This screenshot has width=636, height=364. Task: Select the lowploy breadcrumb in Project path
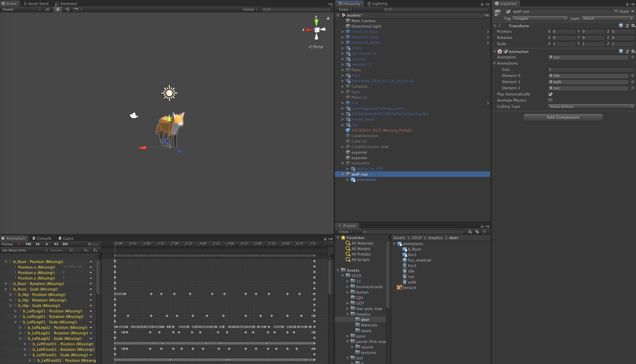[x=435, y=238]
